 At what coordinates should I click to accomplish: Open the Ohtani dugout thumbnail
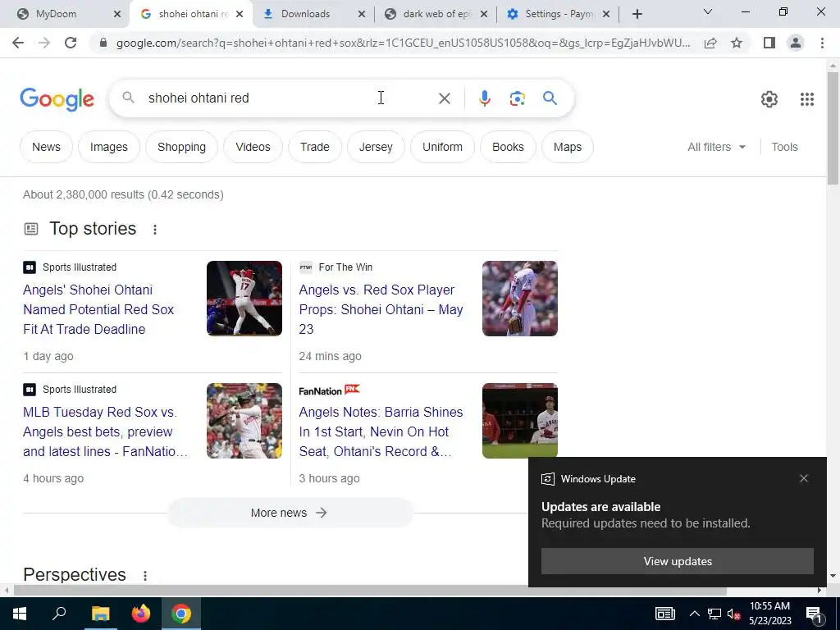pos(519,421)
